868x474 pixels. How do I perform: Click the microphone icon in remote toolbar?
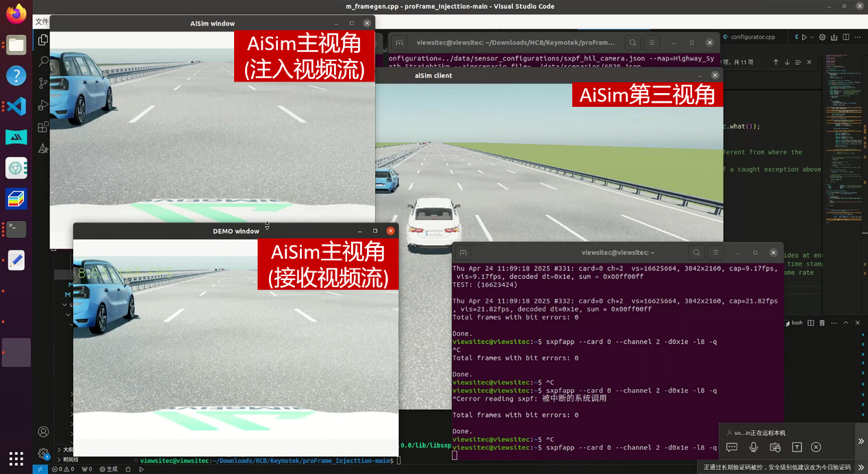click(x=753, y=447)
